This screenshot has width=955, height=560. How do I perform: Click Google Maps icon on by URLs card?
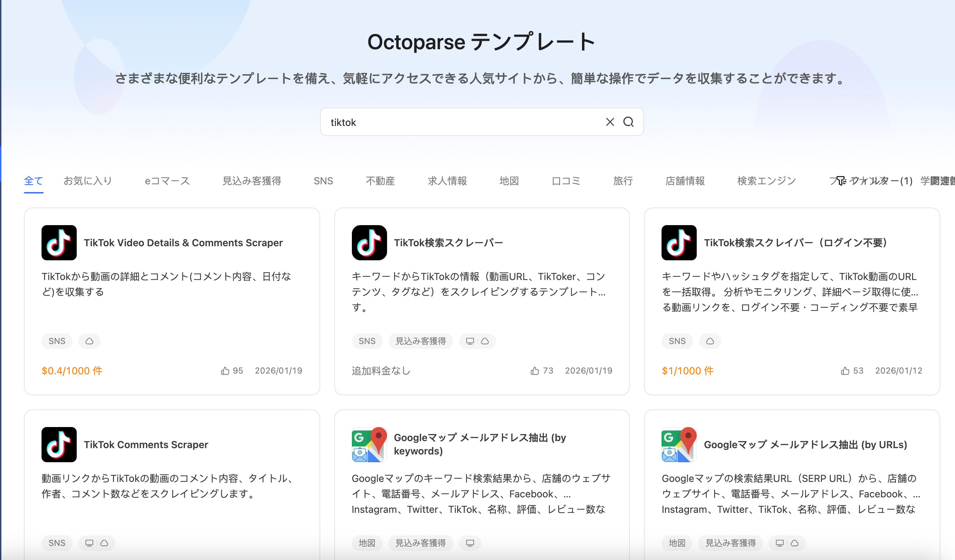pos(679,444)
